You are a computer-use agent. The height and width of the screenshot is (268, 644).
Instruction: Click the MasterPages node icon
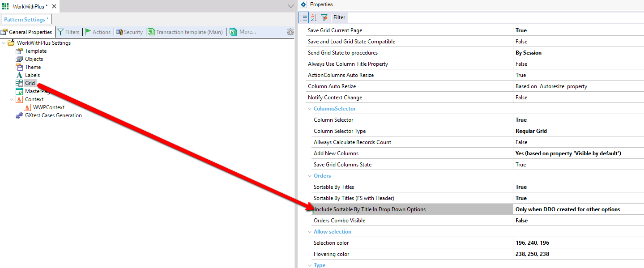[19, 91]
